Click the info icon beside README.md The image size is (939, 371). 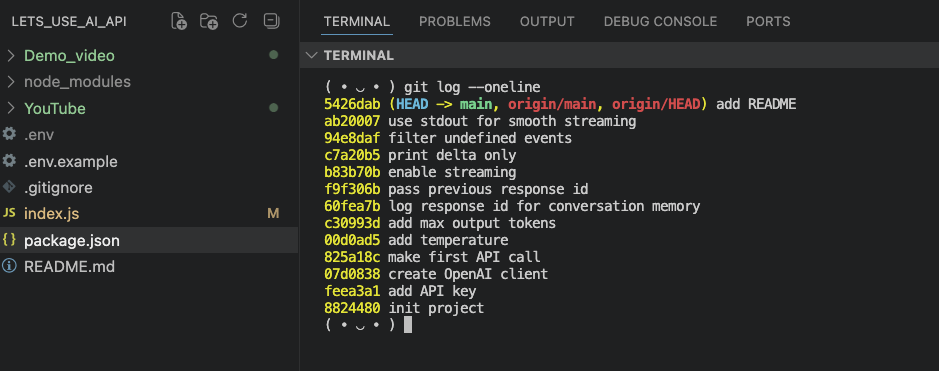9,266
